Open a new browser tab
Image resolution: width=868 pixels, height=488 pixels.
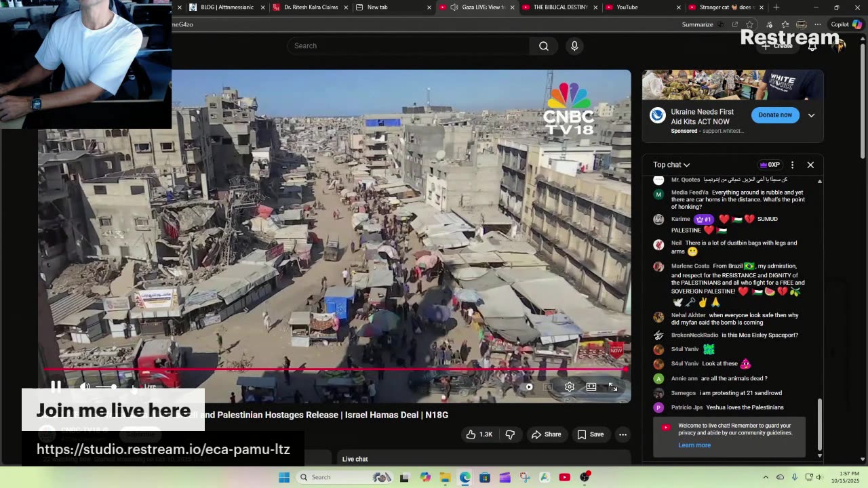(x=776, y=7)
